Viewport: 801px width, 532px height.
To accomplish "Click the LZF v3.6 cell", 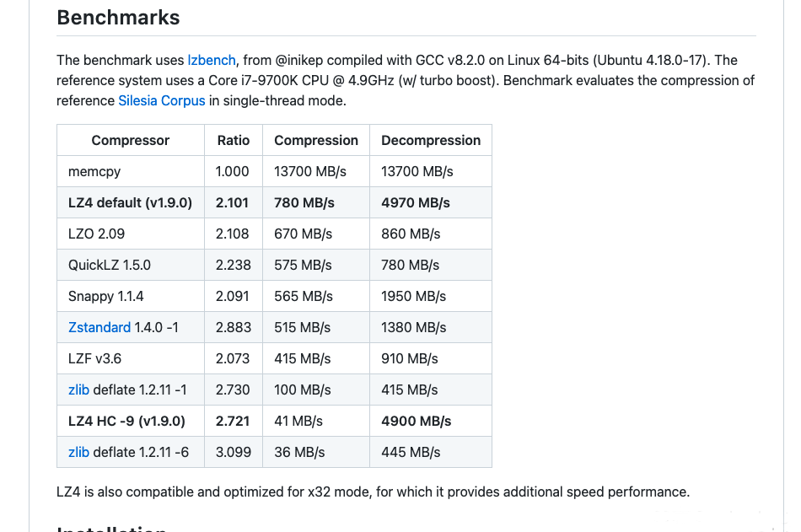I will [x=130, y=358].
